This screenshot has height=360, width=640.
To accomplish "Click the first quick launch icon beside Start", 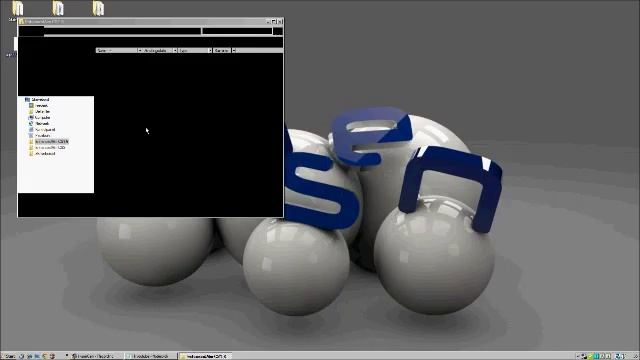I will (22, 356).
